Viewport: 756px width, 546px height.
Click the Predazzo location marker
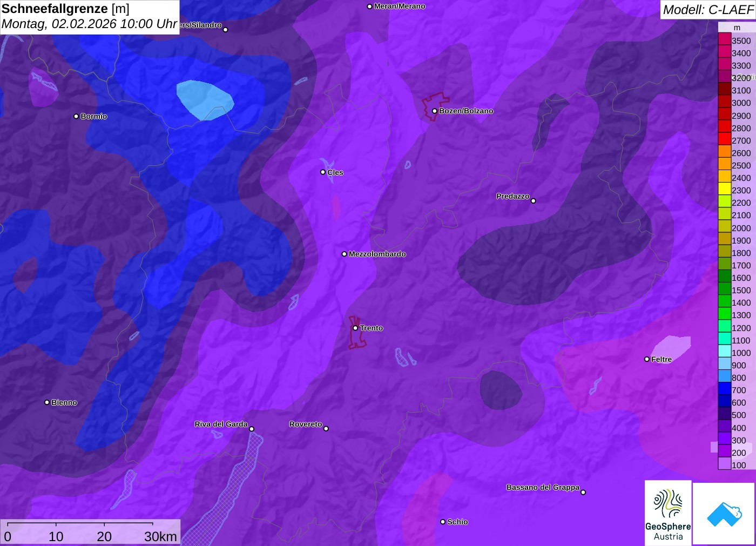click(533, 201)
